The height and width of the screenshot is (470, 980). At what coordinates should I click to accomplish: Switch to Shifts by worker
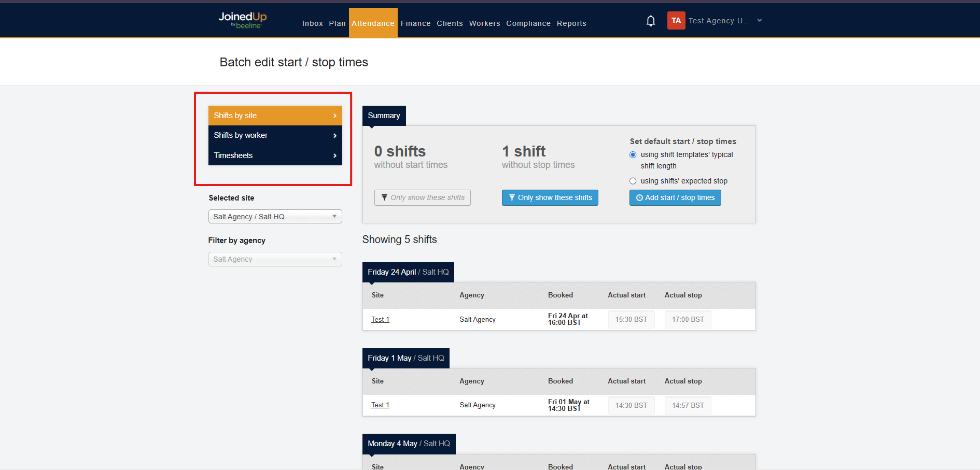click(275, 135)
